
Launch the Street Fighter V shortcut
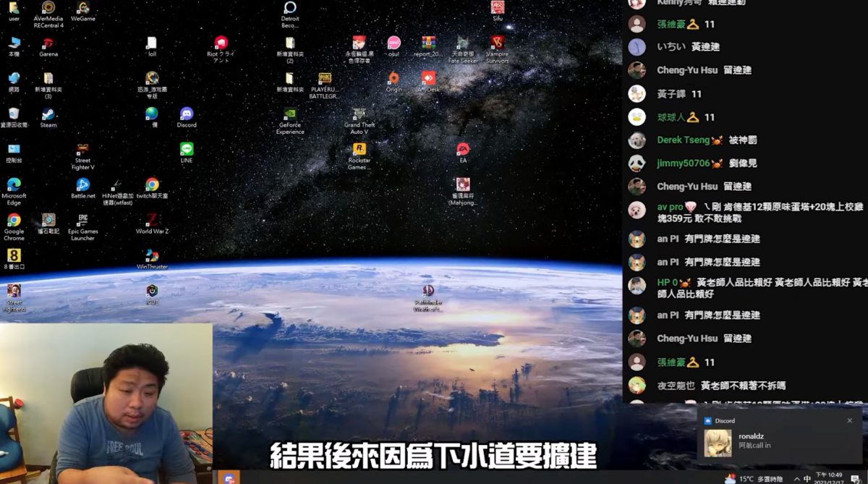(83, 156)
